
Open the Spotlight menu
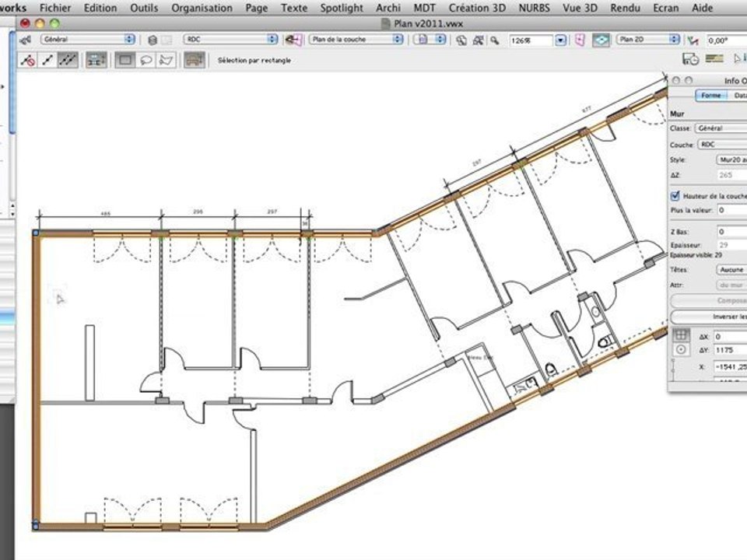[x=342, y=8]
